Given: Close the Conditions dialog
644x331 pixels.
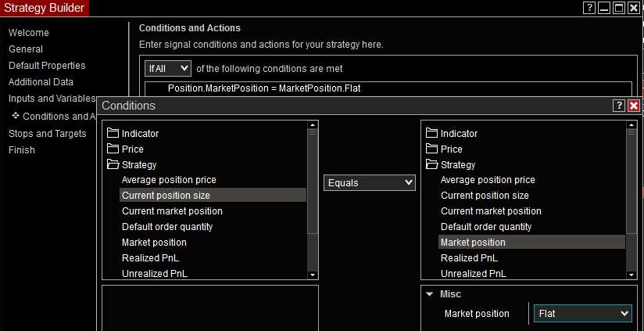Looking at the screenshot, I should [633, 106].
